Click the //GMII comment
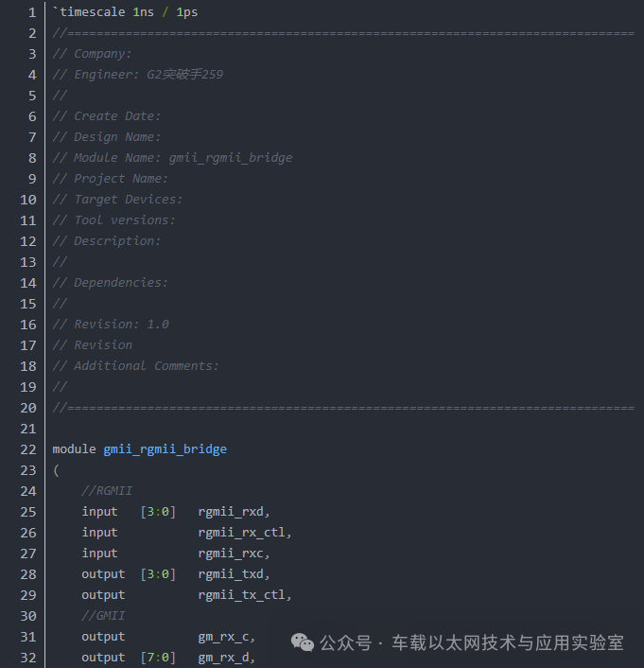 pyautogui.click(x=103, y=616)
